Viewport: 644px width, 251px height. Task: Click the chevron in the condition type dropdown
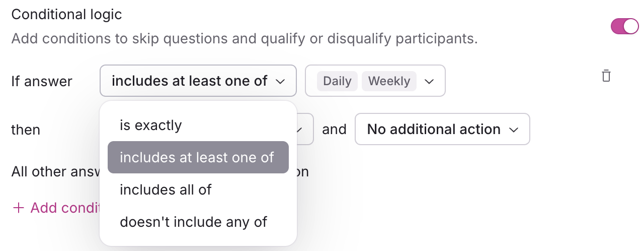(x=281, y=81)
